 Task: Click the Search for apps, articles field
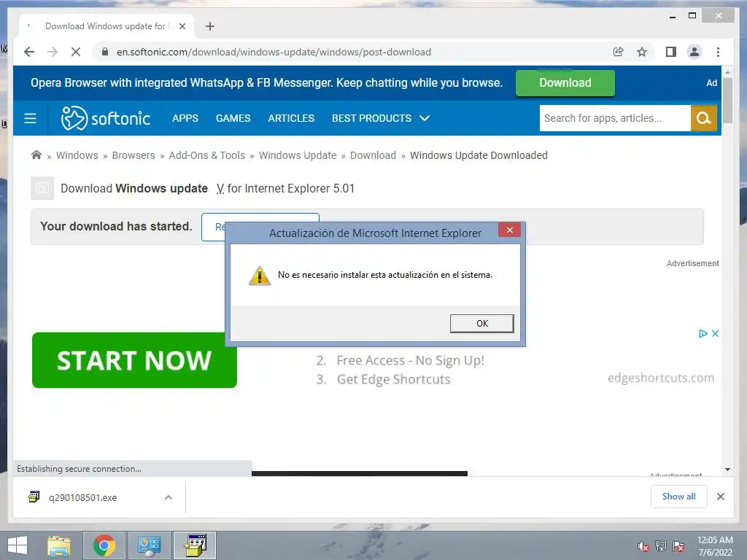coord(615,118)
